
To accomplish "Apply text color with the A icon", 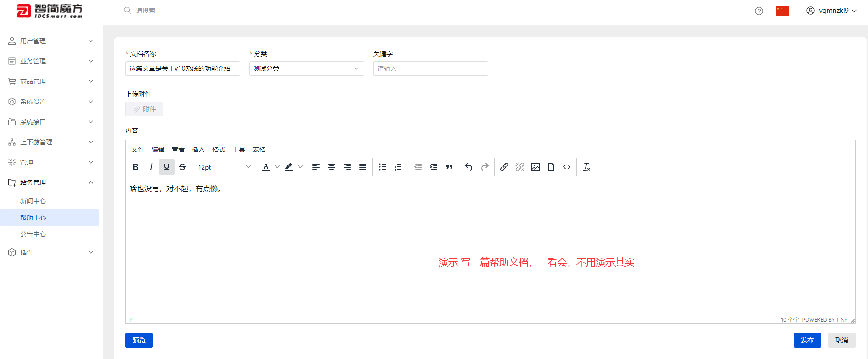I will (266, 167).
